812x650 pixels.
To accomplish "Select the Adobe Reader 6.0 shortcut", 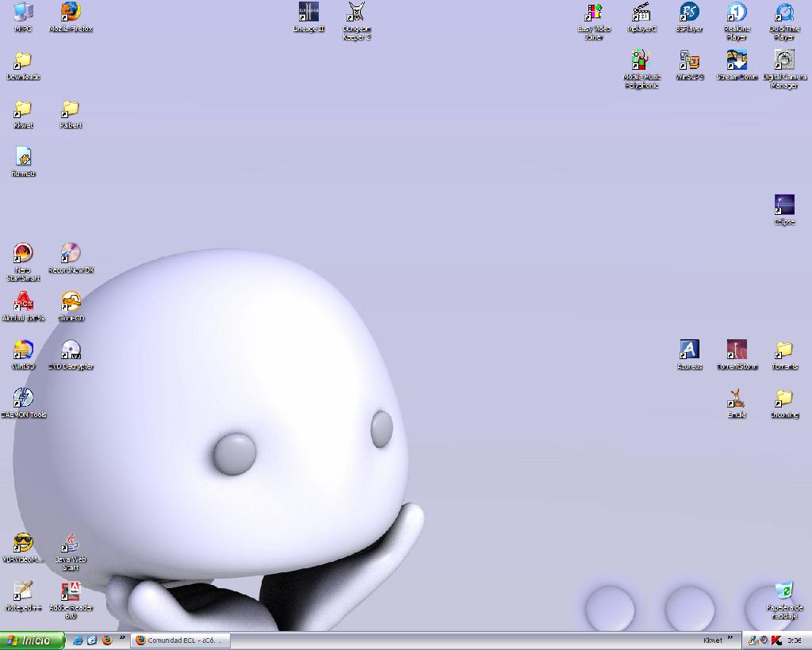I will pyautogui.click(x=71, y=591).
